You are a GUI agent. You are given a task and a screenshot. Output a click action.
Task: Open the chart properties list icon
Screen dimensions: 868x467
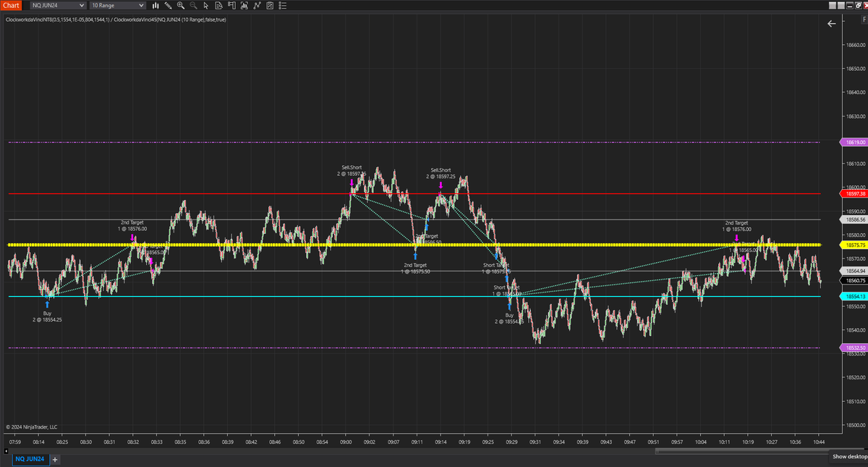pos(282,5)
